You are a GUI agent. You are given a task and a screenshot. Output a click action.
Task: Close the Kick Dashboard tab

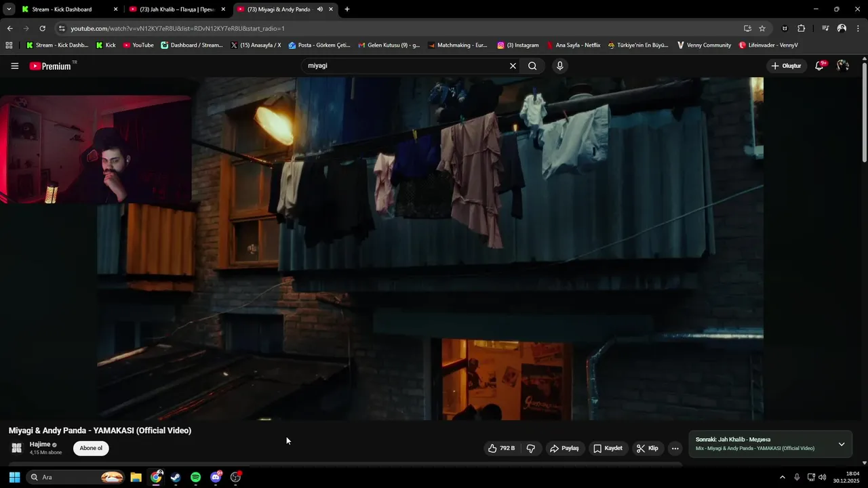pyautogui.click(x=115, y=9)
